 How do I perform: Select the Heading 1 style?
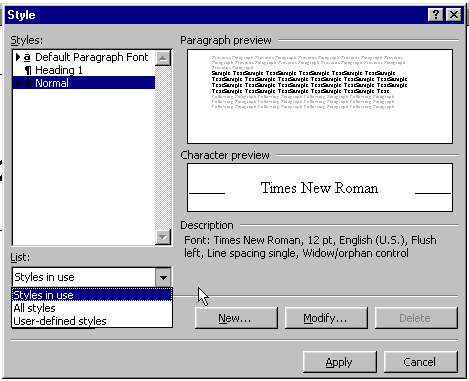point(59,70)
